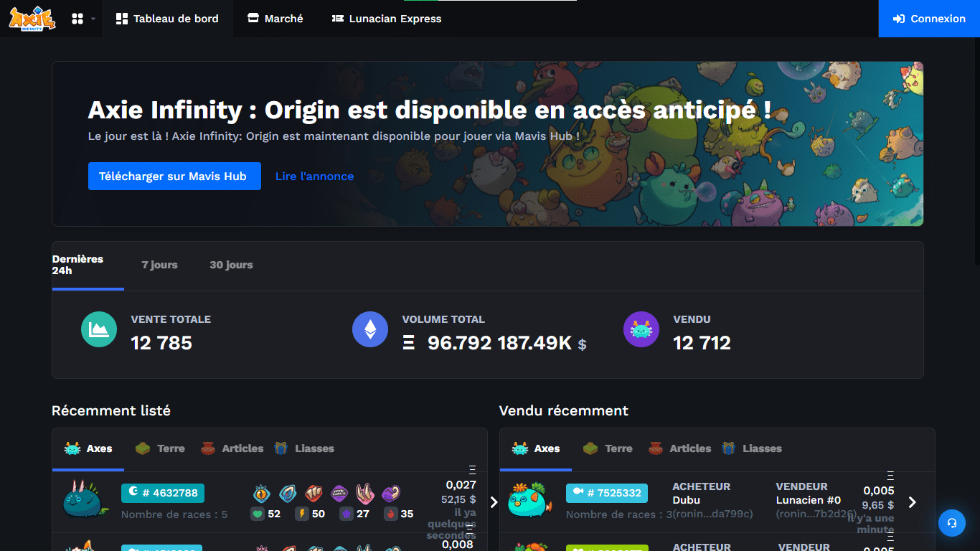
Task: Click the red morale stat icon
Action: point(391,514)
